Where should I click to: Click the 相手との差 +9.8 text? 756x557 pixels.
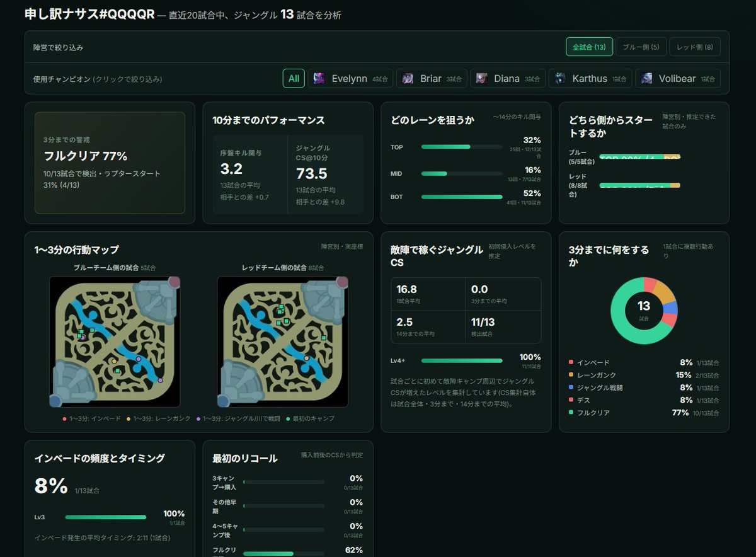click(320, 202)
